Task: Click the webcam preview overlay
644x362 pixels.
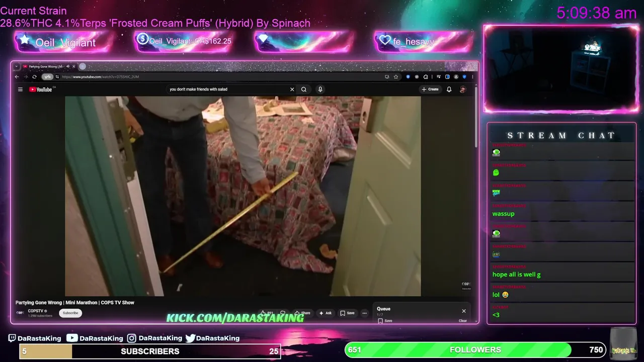Action: point(561,69)
